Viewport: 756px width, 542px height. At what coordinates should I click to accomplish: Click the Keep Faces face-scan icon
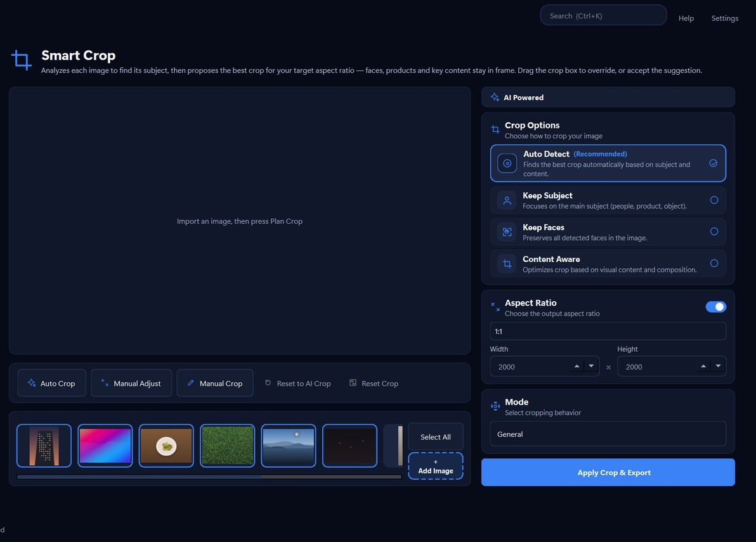[x=507, y=232]
